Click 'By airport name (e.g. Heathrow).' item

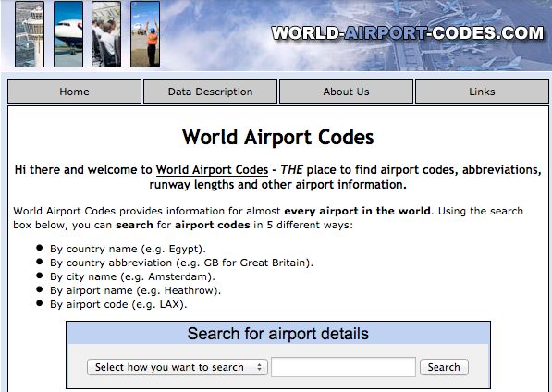[x=135, y=290]
